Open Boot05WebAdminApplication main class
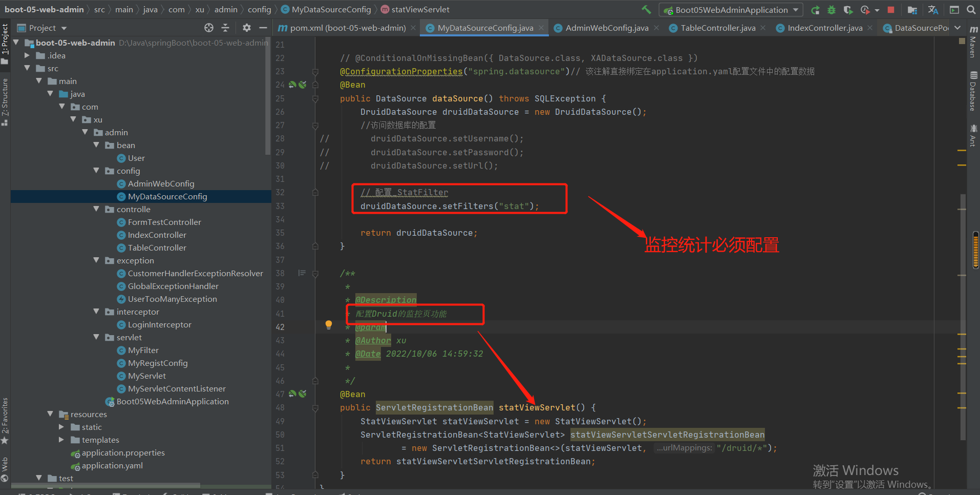This screenshot has width=980, height=495. pos(167,401)
